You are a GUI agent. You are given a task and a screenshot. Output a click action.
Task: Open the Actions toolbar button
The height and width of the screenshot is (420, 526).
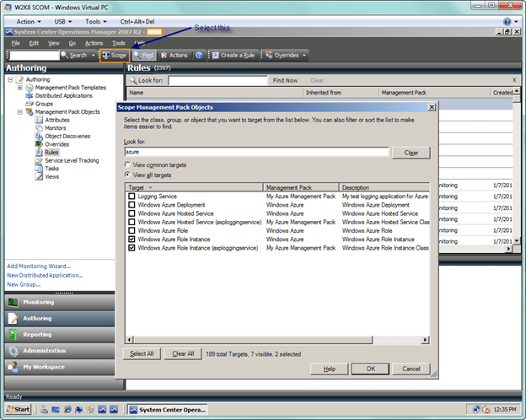point(174,56)
